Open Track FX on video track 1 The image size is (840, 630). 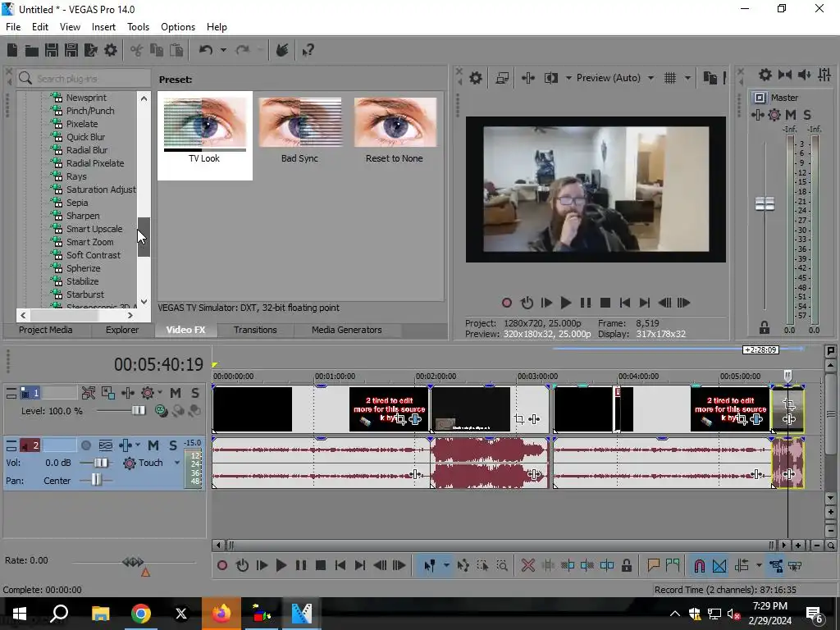tap(127, 393)
